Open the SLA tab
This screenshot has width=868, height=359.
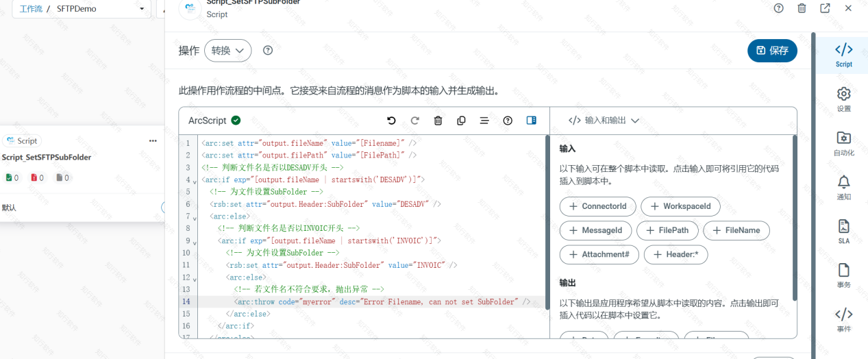pos(843,232)
